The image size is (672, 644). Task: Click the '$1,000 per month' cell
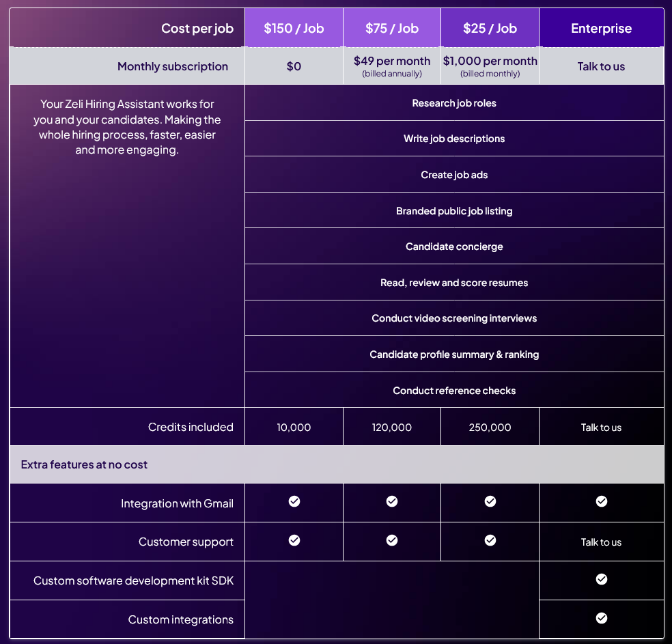(490, 66)
